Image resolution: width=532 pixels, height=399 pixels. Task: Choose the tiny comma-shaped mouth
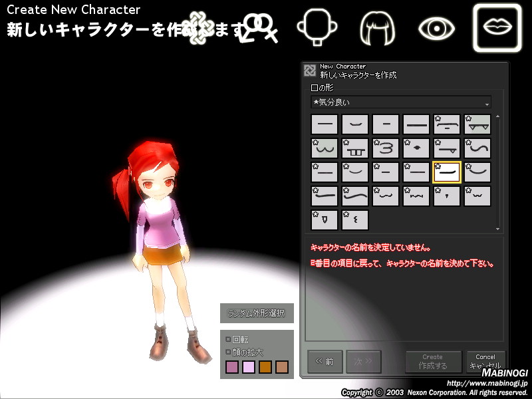coord(446,196)
